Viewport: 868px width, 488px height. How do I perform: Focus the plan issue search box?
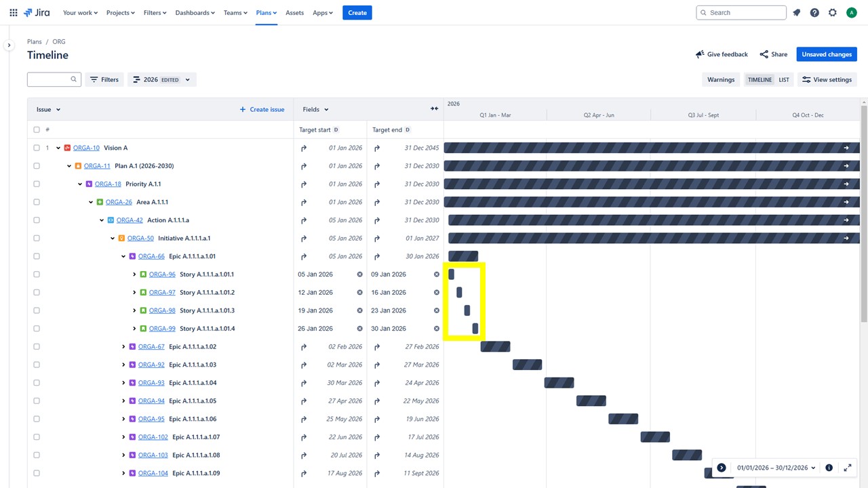(x=54, y=79)
